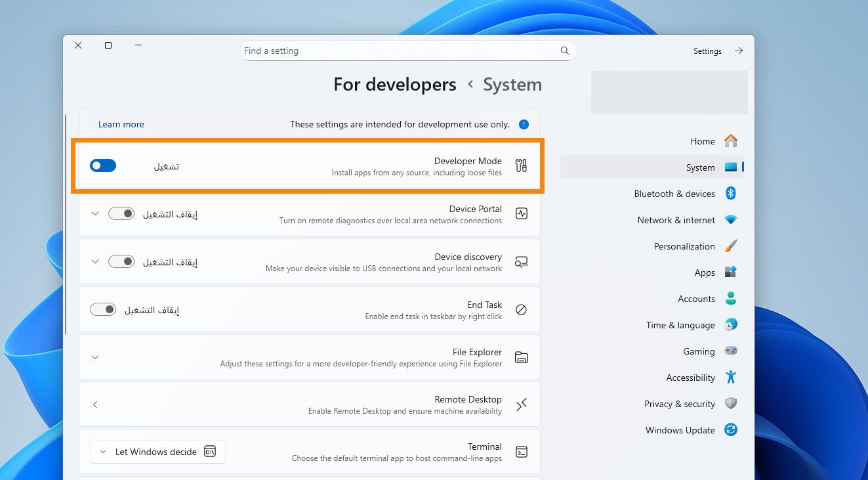Click the Accounts person icon
The image size is (868, 480).
[731, 299]
